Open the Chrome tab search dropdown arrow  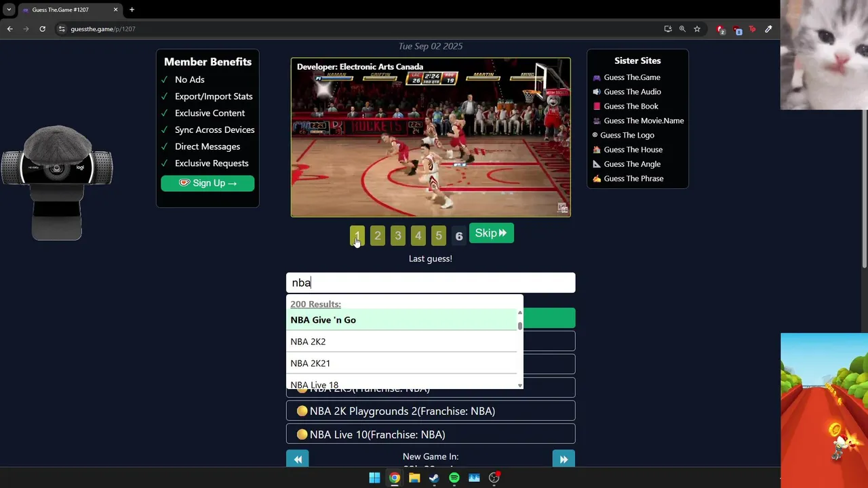click(x=9, y=9)
